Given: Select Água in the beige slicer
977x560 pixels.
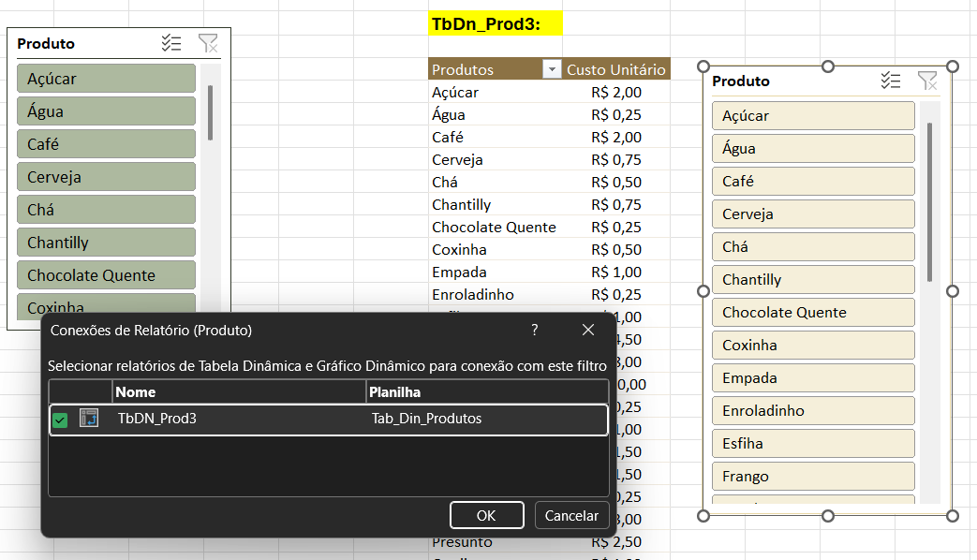Looking at the screenshot, I should click(x=813, y=148).
